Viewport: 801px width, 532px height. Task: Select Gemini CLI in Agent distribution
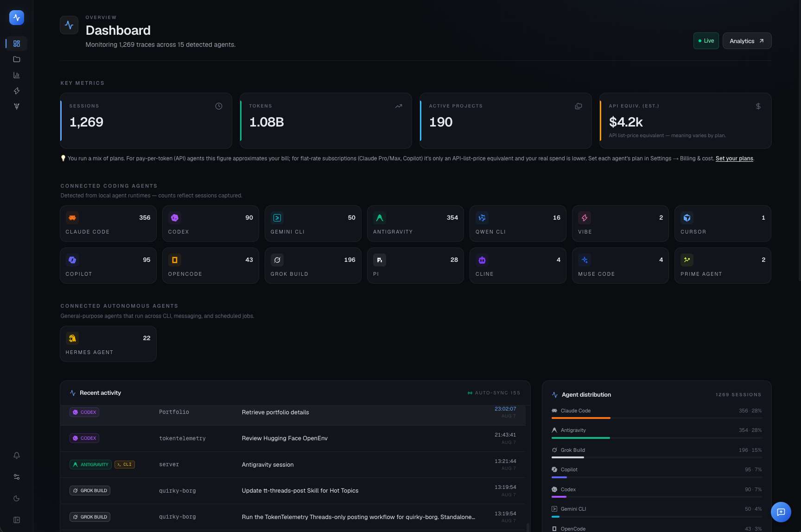tap(656, 511)
